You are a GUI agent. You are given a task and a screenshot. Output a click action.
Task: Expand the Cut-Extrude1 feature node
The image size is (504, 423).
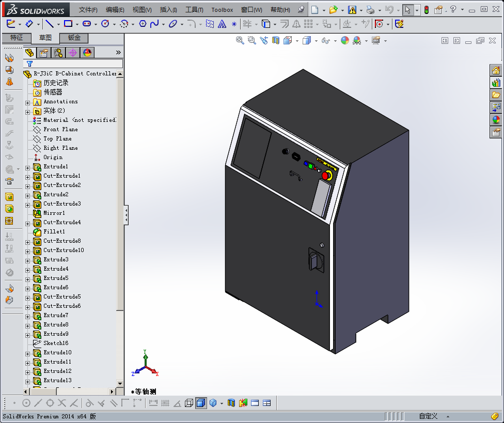coord(28,177)
